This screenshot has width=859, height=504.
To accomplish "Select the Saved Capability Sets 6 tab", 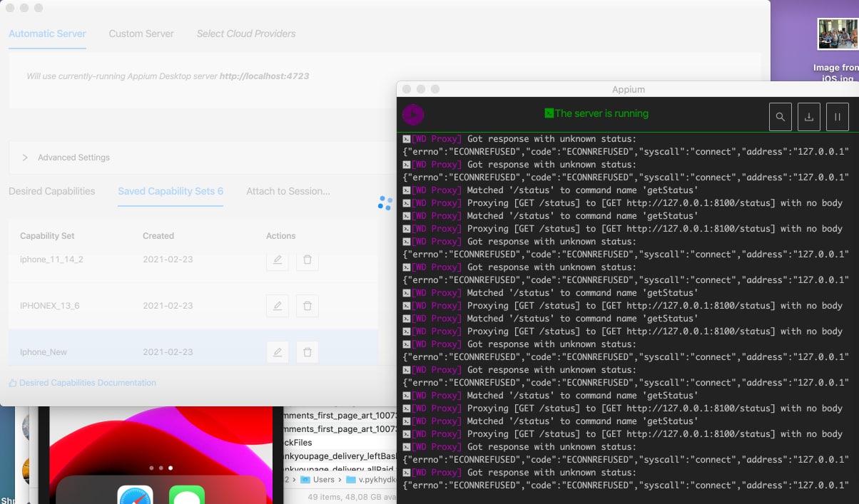I will 171,191.
